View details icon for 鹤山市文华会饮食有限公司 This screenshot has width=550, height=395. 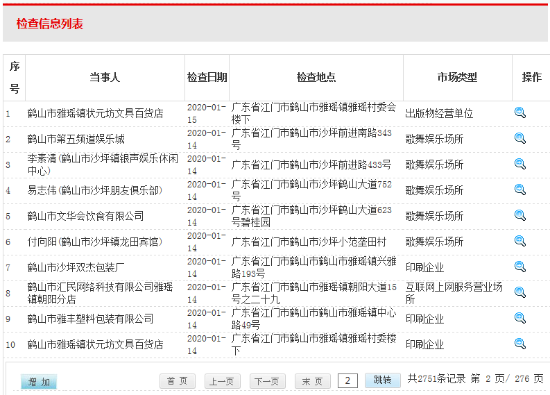[520, 215]
